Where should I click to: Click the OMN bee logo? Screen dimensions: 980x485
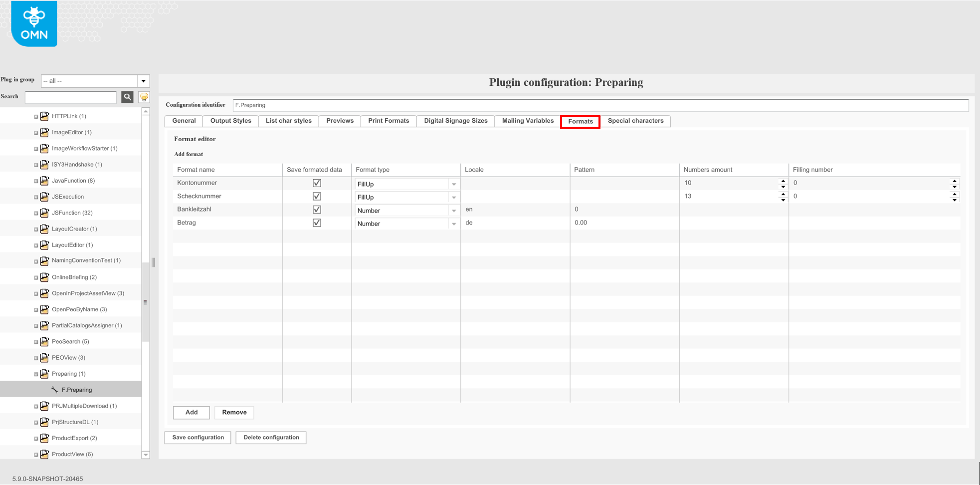(x=34, y=23)
